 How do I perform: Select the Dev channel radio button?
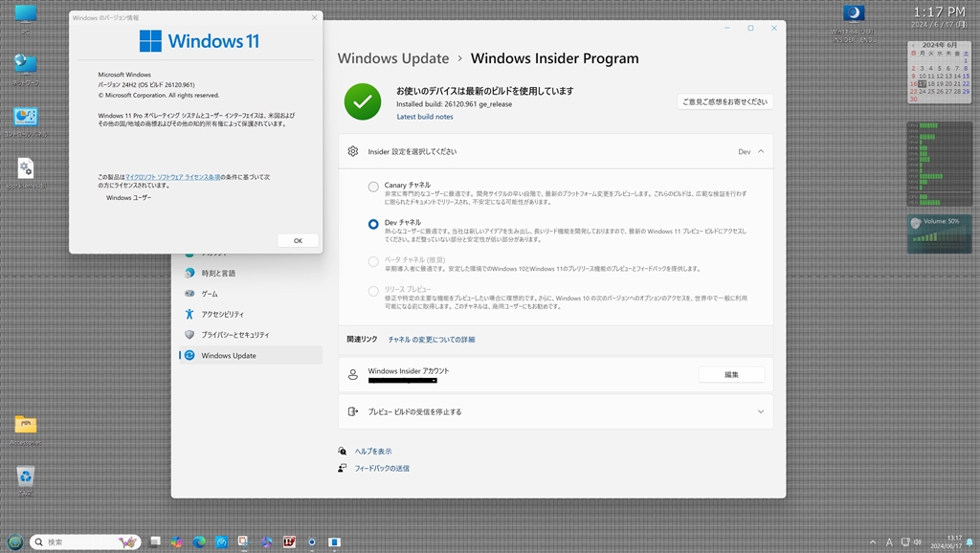pyautogui.click(x=373, y=224)
